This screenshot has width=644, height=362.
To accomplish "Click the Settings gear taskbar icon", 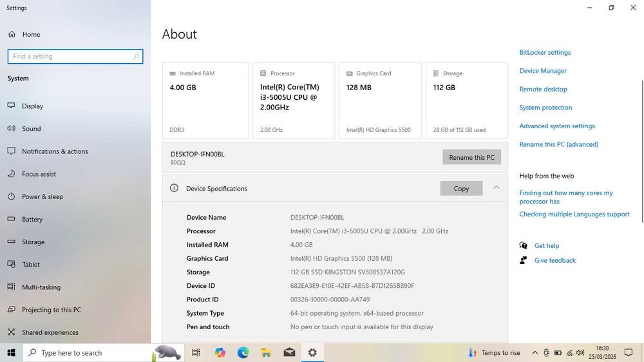I will tap(312, 352).
